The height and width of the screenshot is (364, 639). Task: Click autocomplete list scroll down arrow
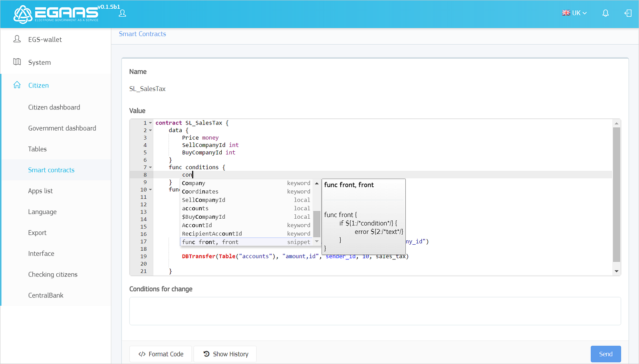pos(317,241)
